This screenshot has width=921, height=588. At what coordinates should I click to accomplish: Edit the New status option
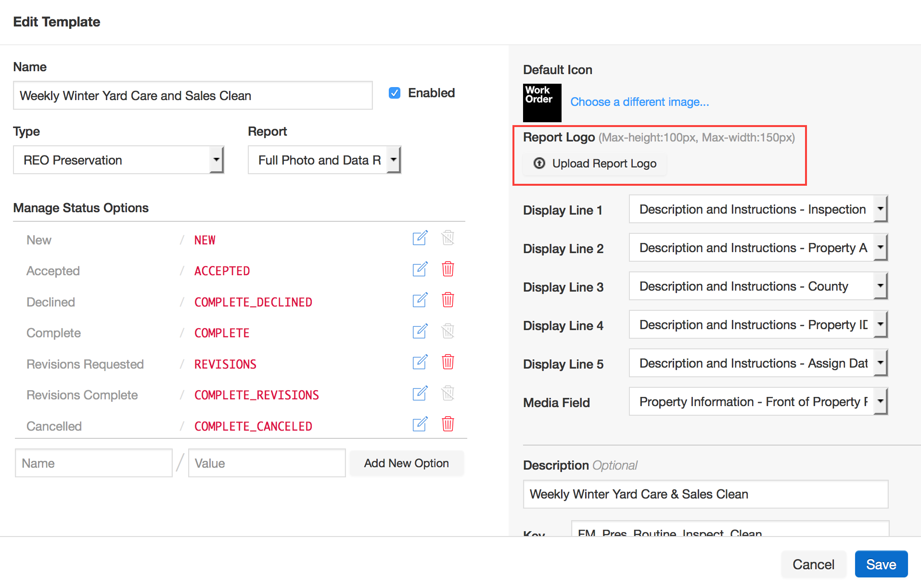[x=420, y=238]
